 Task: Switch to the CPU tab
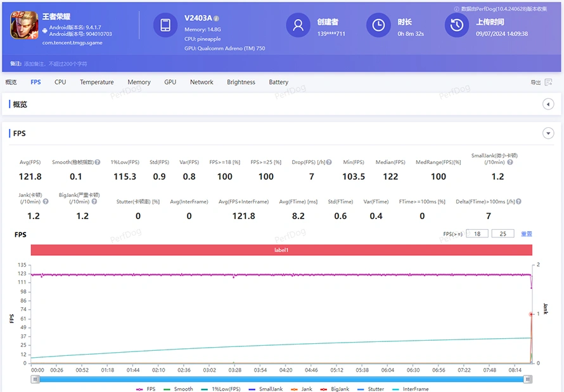[x=60, y=82]
